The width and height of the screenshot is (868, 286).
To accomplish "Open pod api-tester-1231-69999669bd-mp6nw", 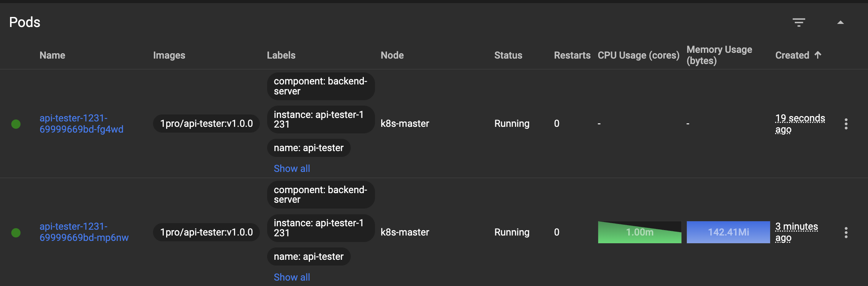I will click(x=84, y=232).
